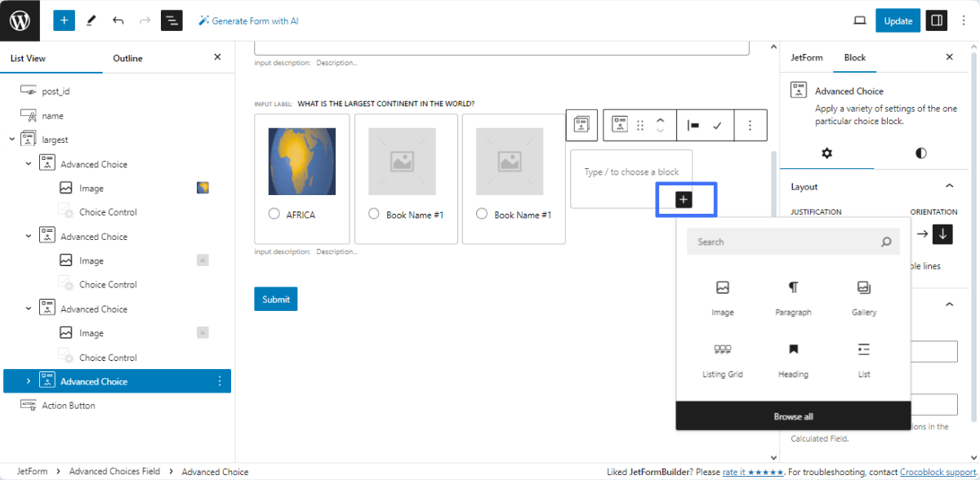Toggle the block inserter plus button in top toolbar
The image size is (980, 480).
tap(65, 20)
